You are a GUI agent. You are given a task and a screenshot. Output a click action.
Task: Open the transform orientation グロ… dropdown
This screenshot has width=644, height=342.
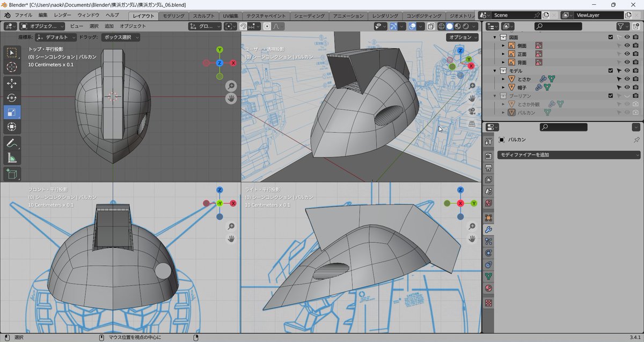[205, 26]
